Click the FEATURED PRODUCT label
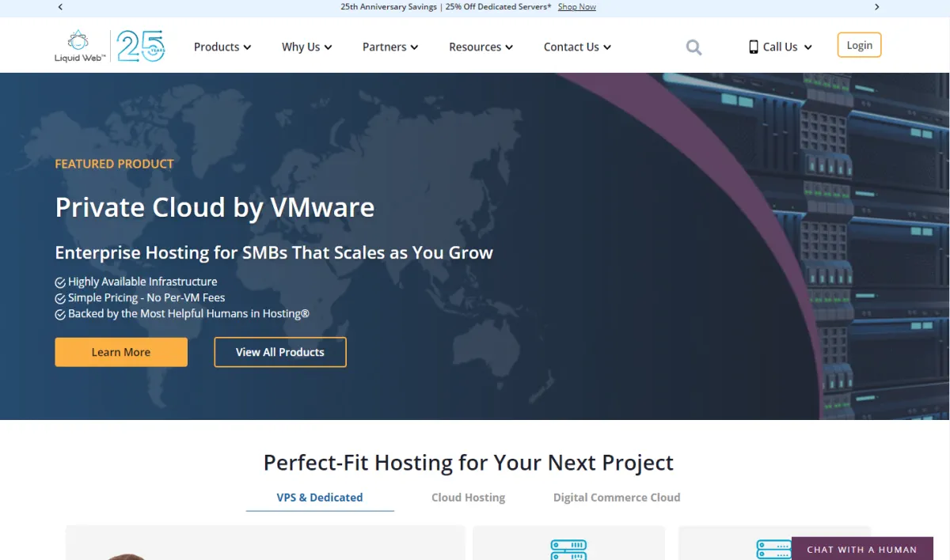This screenshot has height=560, width=950. point(114,164)
